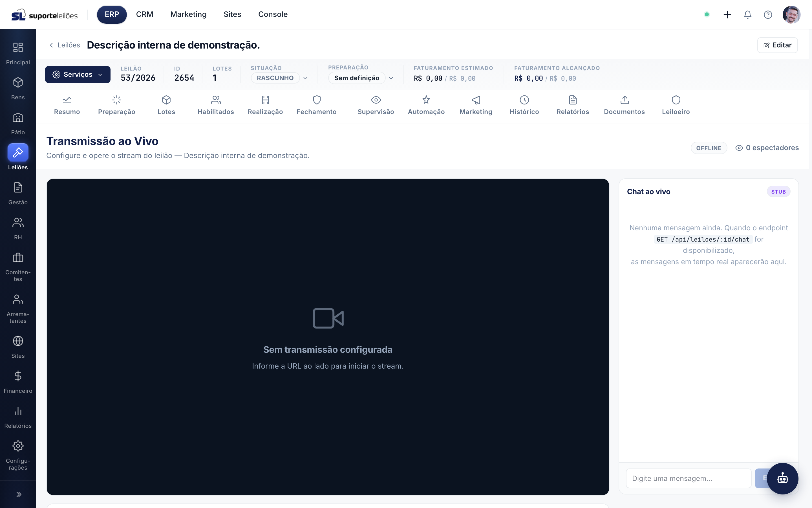
Task: Switch to CRM module
Action: click(x=145, y=14)
